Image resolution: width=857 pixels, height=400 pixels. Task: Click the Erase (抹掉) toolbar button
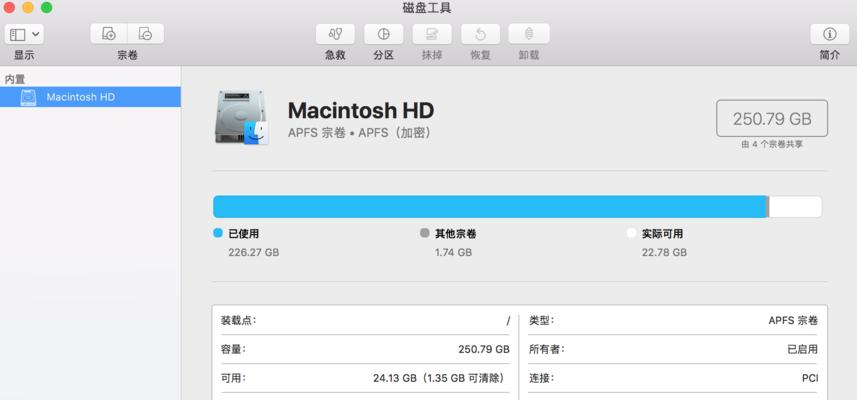pyautogui.click(x=432, y=34)
